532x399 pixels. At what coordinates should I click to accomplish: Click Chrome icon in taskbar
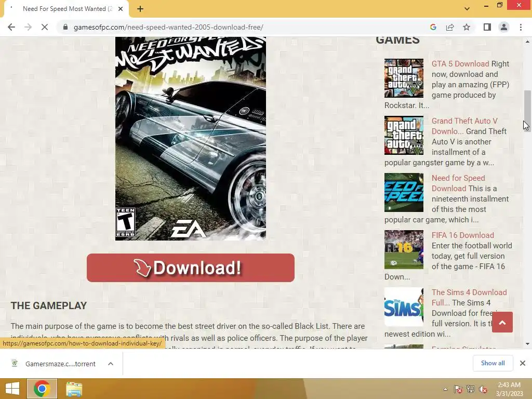[42, 389]
